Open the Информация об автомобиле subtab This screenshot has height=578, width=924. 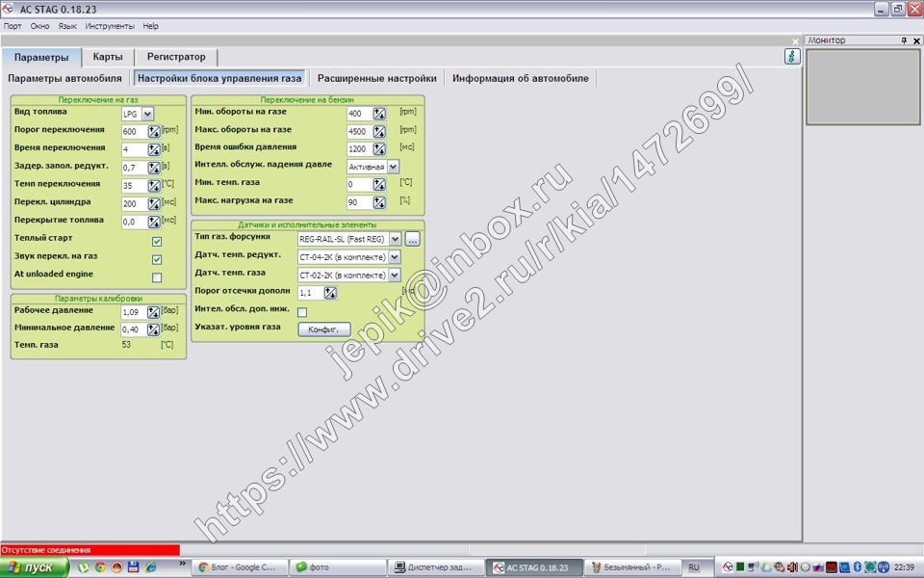[x=521, y=78]
